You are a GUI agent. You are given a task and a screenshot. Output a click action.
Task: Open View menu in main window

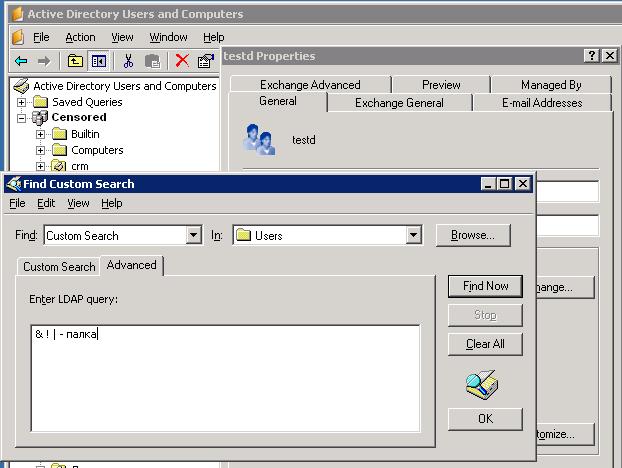pyautogui.click(x=122, y=37)
